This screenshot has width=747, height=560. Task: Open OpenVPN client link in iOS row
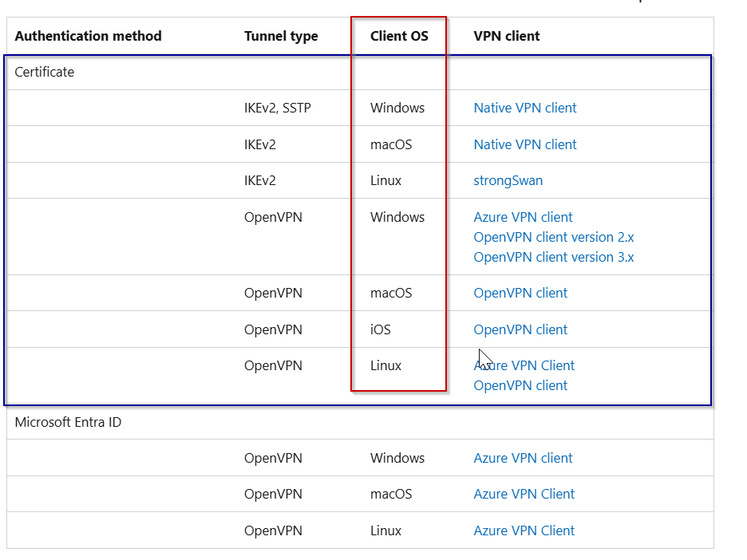coord(520,329)
